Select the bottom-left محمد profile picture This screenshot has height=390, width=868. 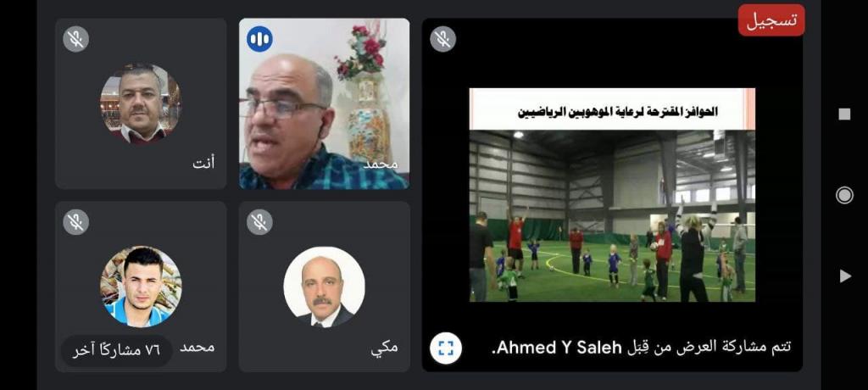pyautogui.click(x=141, y=287)
